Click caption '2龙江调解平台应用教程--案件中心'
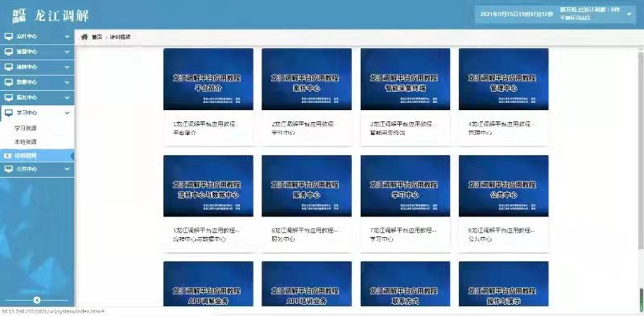Image resolution: width=644 pixels, height=316 pixels. (x=304, y=129)
